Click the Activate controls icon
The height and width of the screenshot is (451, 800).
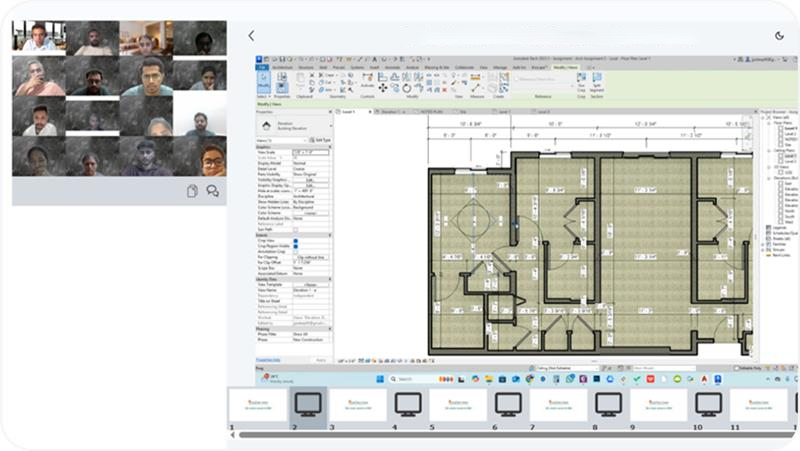tap(367, 80)
